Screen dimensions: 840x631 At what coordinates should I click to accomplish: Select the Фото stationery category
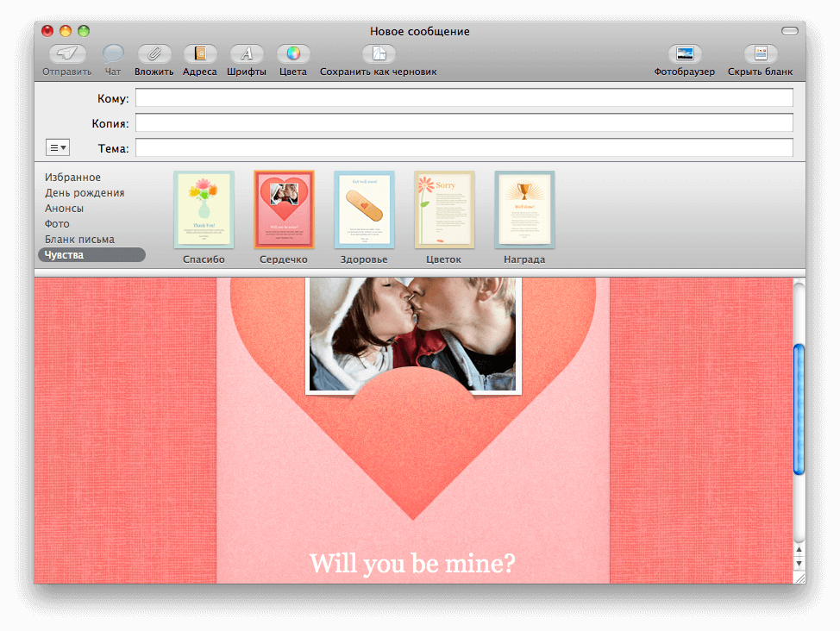pyautogui.click(x=57, y=224)
